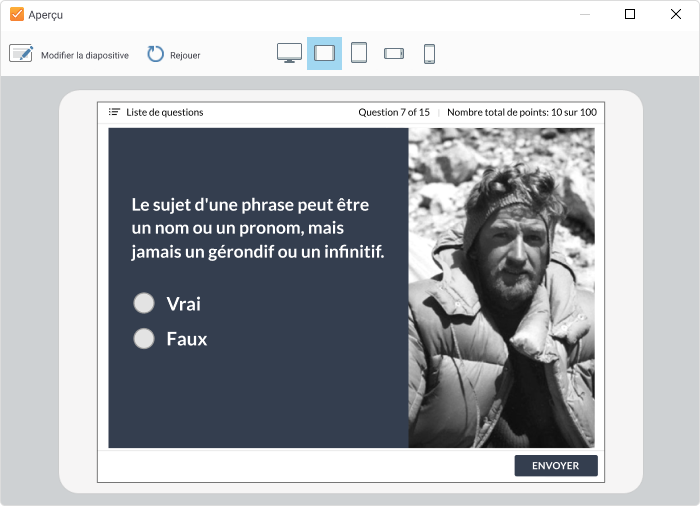Select the landscape tablet preview mode

[x=325, y=53]
